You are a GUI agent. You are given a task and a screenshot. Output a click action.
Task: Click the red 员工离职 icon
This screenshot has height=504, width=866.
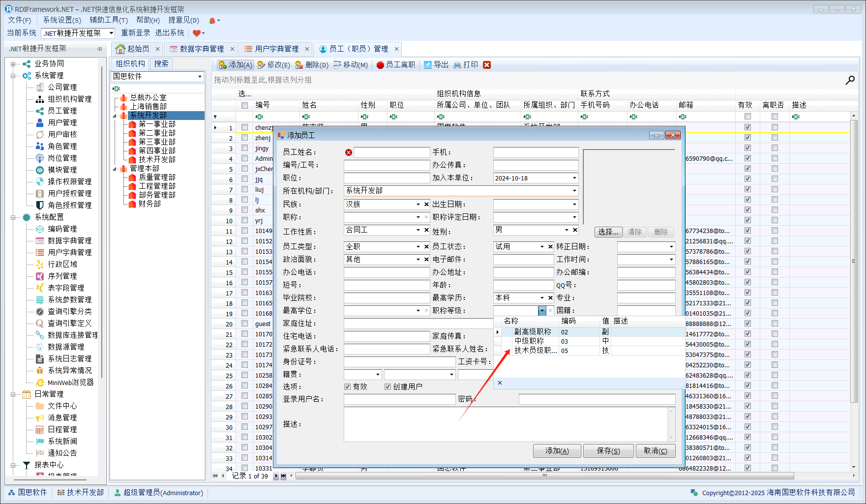(380, 65)
